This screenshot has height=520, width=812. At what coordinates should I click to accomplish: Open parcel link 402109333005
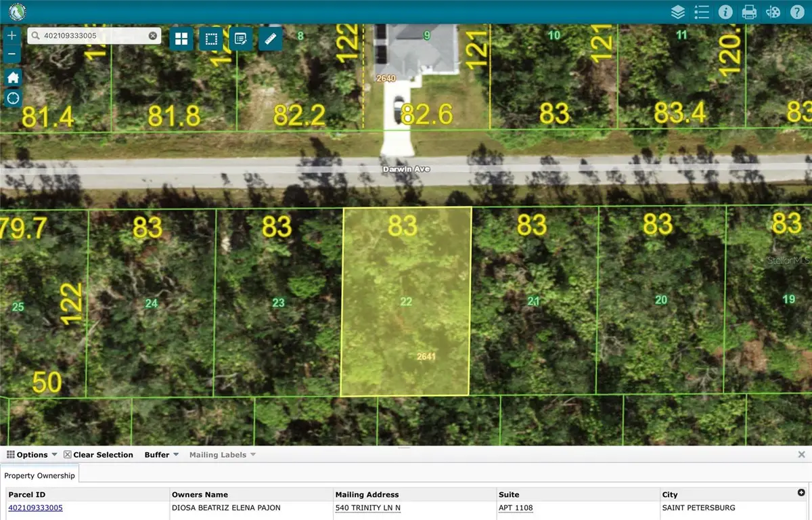(x=35, y=508)
